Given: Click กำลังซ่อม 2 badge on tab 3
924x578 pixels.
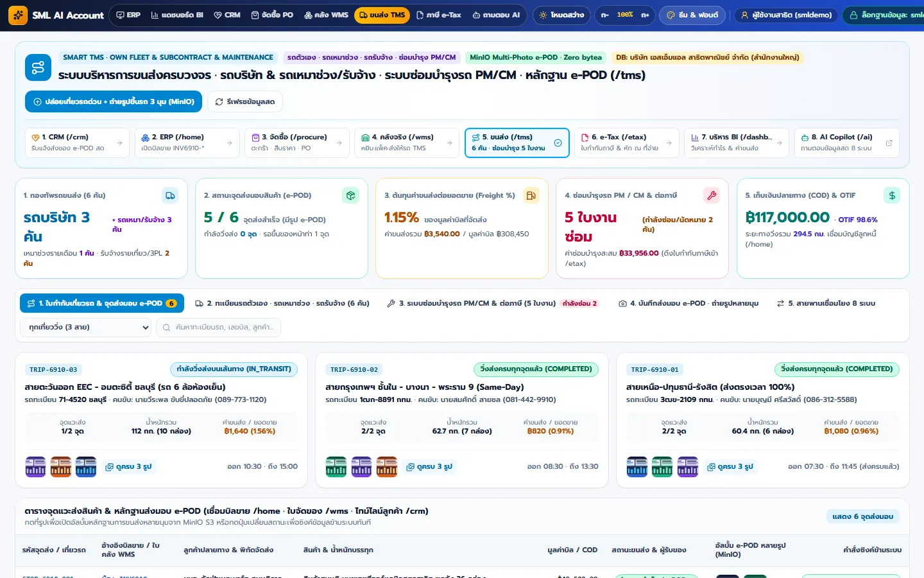Looking at the screenshot, I should 579,303.
